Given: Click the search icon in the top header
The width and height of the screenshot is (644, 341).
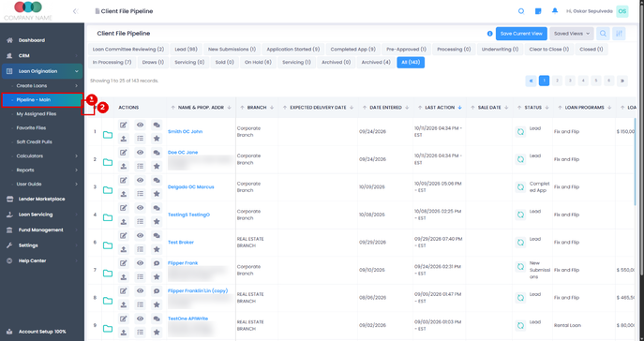Looking at the screenshot, I should (521, 11).
